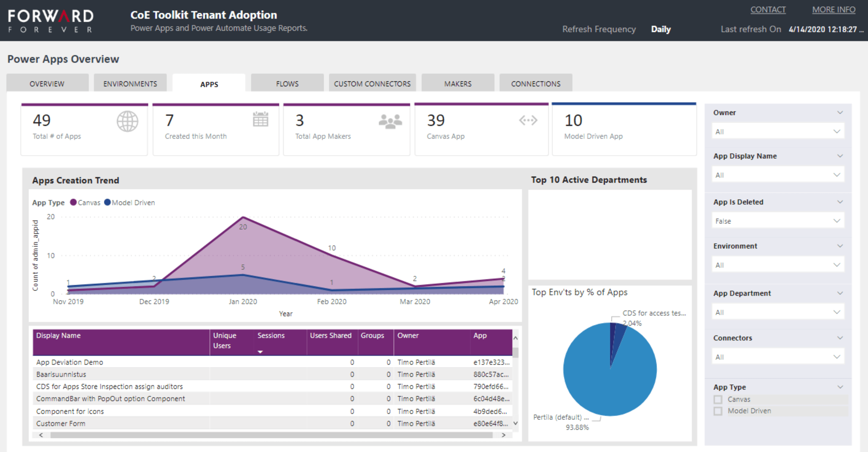This screenshot has width=868, height=452.
Task: Click the horizontal scroll left arrow
Action: (x=41, y=435)
